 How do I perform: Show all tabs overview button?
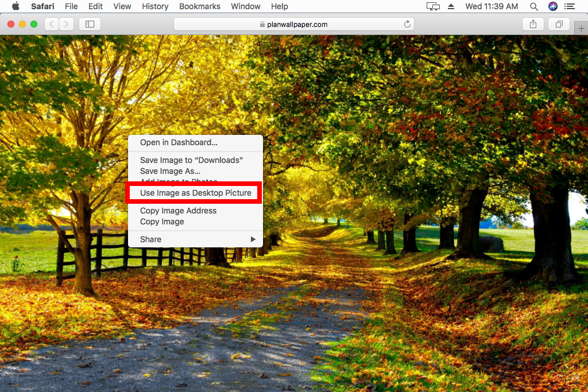tap(559, 24)
